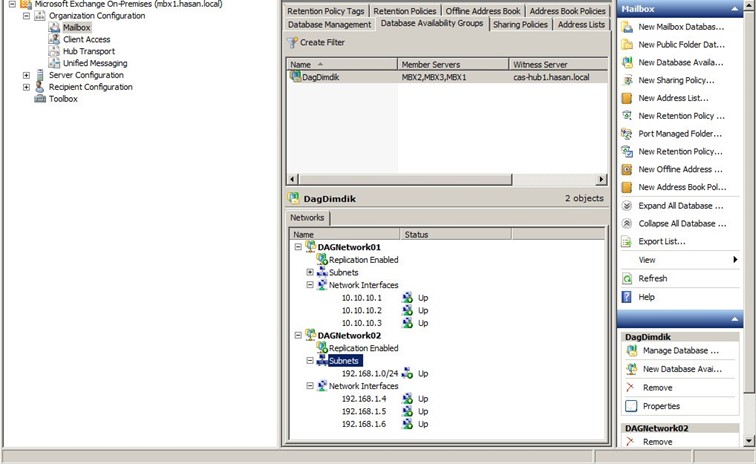This screenshot has height=464, width=756.
Task: Click the horizontal scrollbar thumb in DAG list
Action: click(x=405, y=179)
